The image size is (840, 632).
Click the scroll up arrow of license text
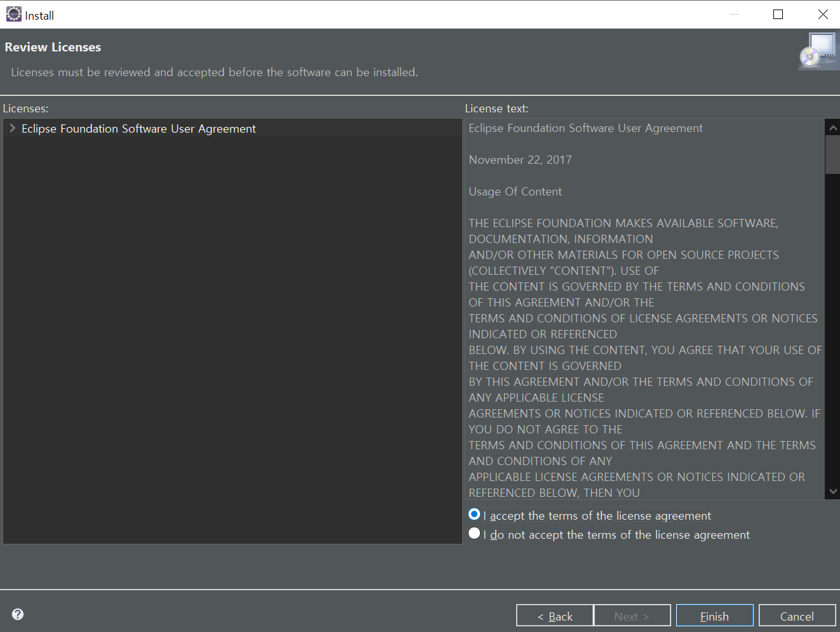click(x=833, y=128)
